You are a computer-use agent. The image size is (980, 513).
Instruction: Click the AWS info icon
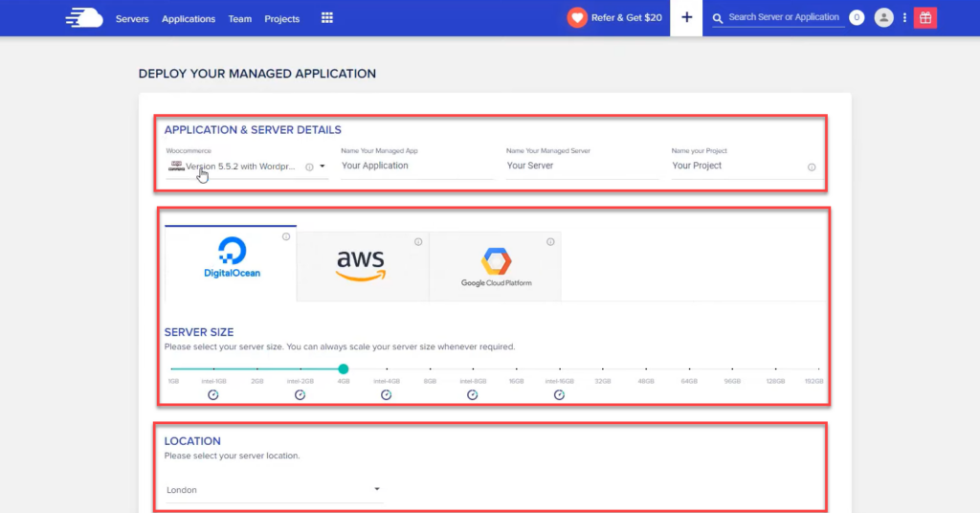(418, 242)
